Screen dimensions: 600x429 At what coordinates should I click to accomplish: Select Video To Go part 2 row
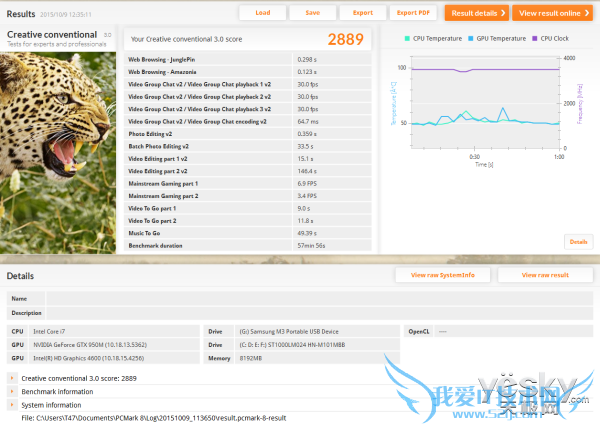[248, 221]
